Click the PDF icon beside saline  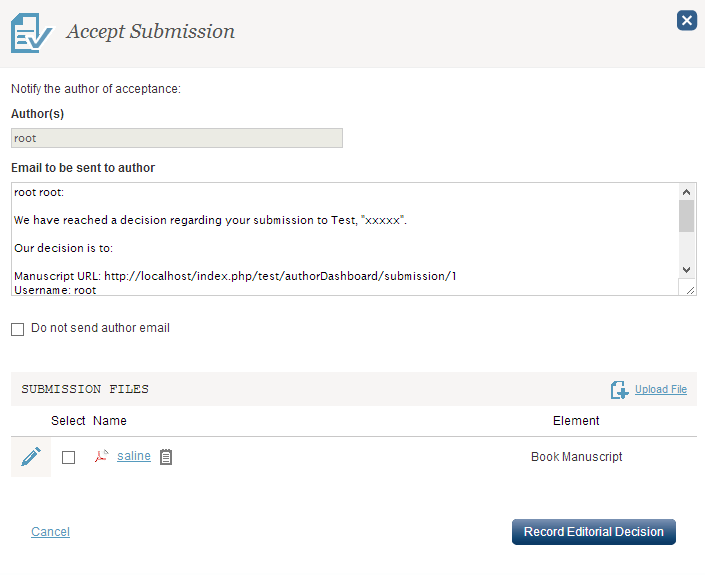click(x=101, y=457)
